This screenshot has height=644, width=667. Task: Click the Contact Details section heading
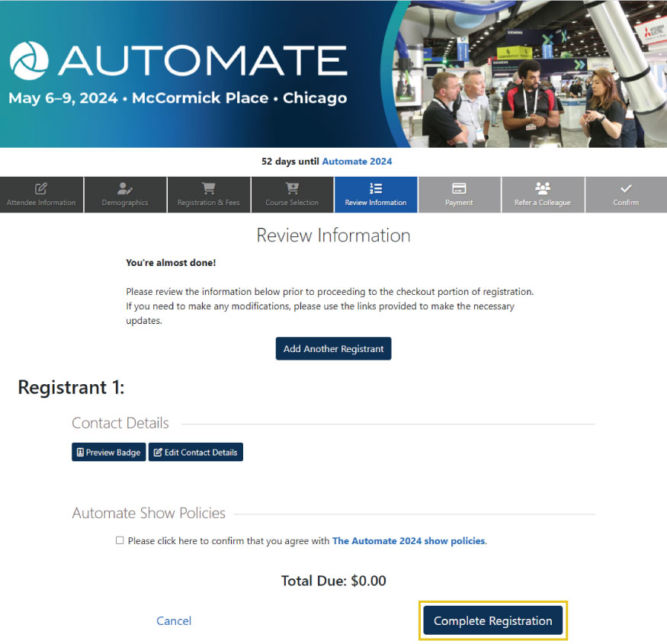[x=120, y=423]
